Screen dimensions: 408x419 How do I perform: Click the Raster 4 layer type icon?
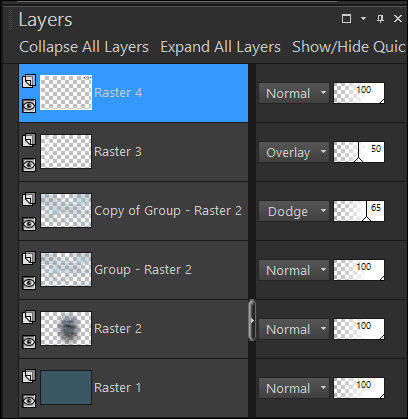pyautogui.click(x=29, y=81)
